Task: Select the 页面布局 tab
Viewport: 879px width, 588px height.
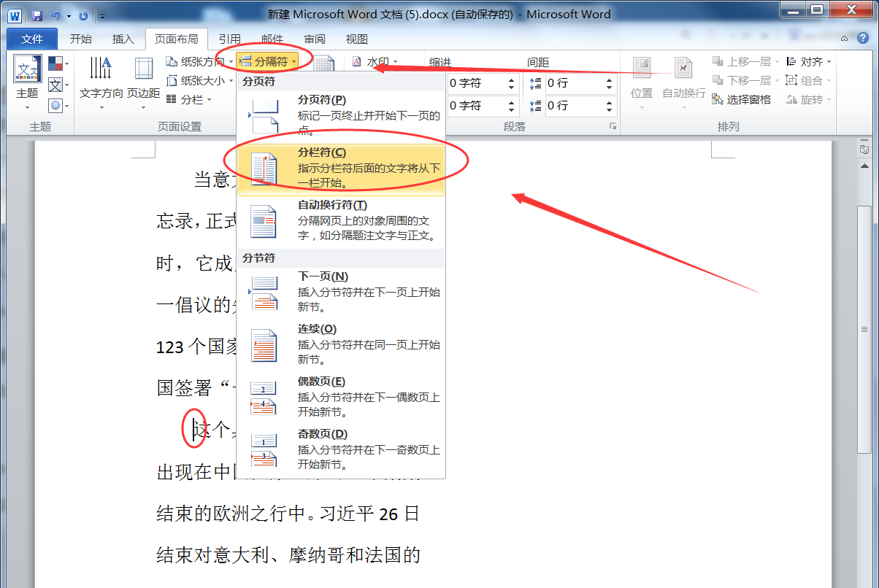Action: click(177, 39)
